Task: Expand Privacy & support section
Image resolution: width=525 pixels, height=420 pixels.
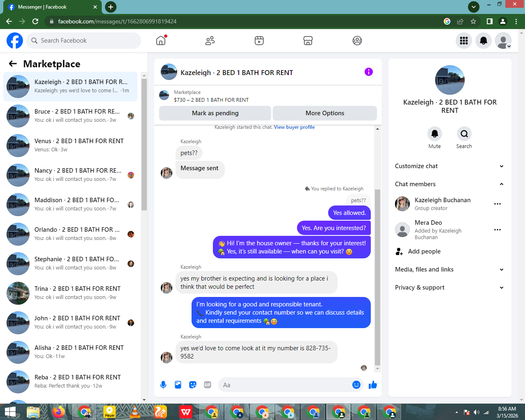Action: (449, 288)
